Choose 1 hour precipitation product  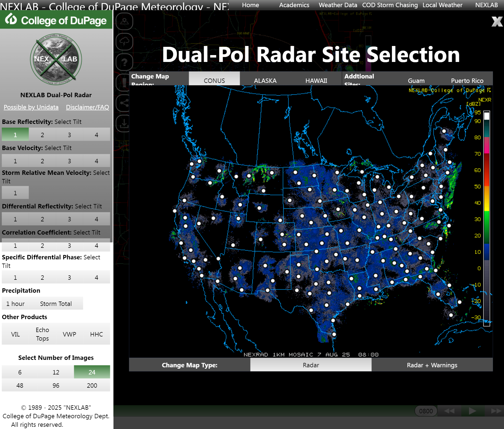point(15,303)
